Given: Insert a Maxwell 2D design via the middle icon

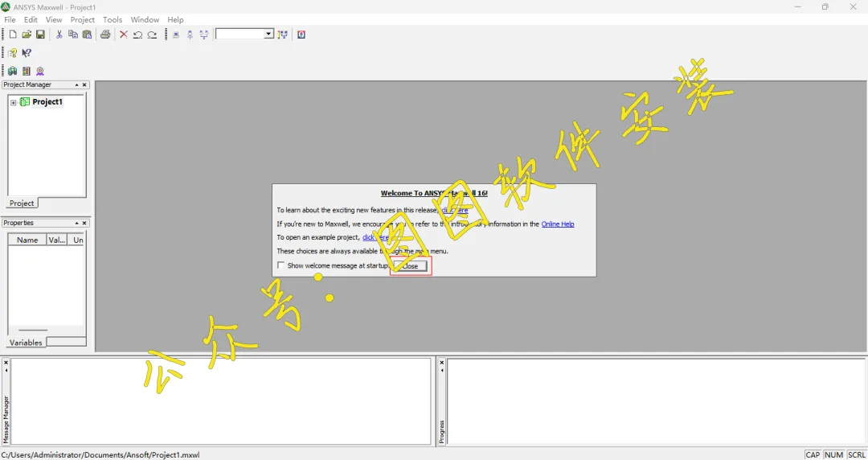Looking at the screenshot, I should click(26, 71).
